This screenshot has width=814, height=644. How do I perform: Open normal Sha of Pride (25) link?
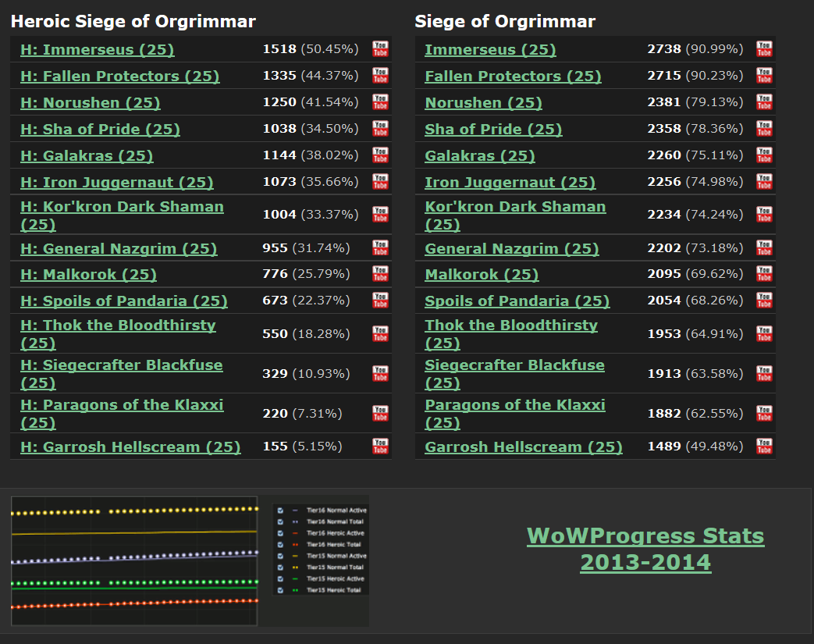[x=494, y=130]
